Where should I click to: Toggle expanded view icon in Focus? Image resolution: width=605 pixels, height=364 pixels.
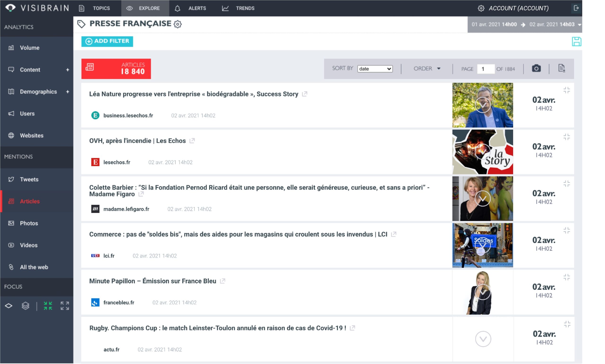click(x=65, y=306)
